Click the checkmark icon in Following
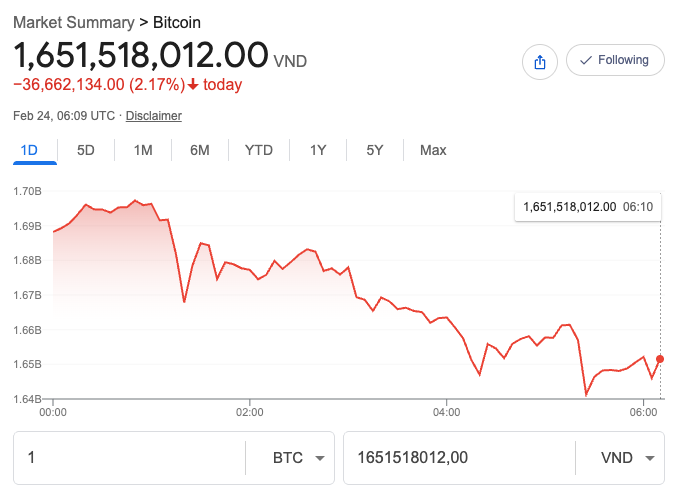 pyautogui.click(x=585, y=60)
